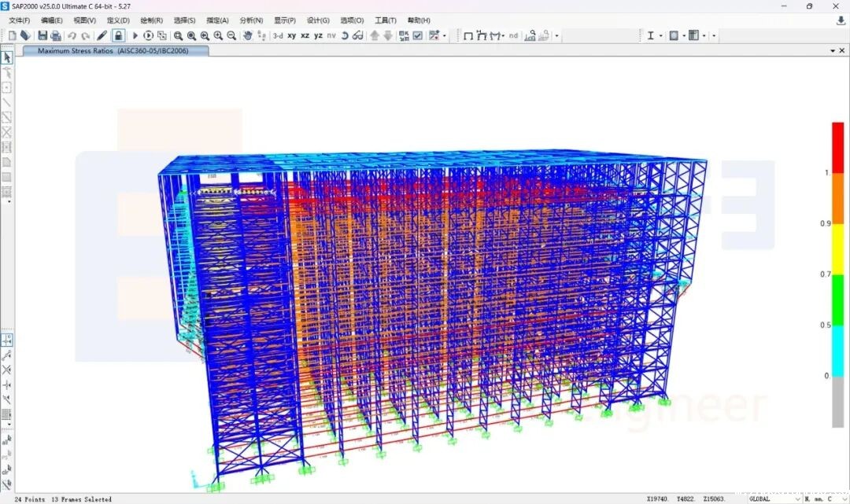Open the GLOBAL coordinate system dropdown
Screen dimensions: 850x504
click(774, 498)
